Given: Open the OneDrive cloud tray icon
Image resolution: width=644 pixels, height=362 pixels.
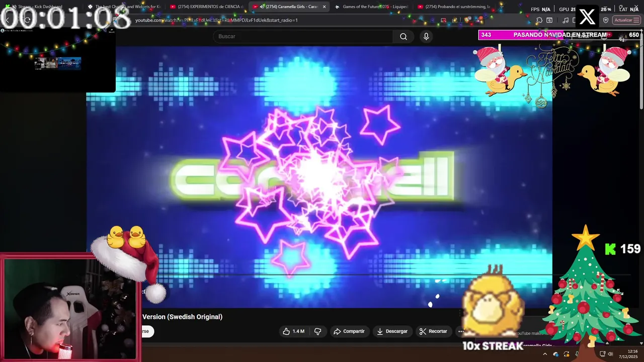Looking at the screenshot, I should point(555,354).
